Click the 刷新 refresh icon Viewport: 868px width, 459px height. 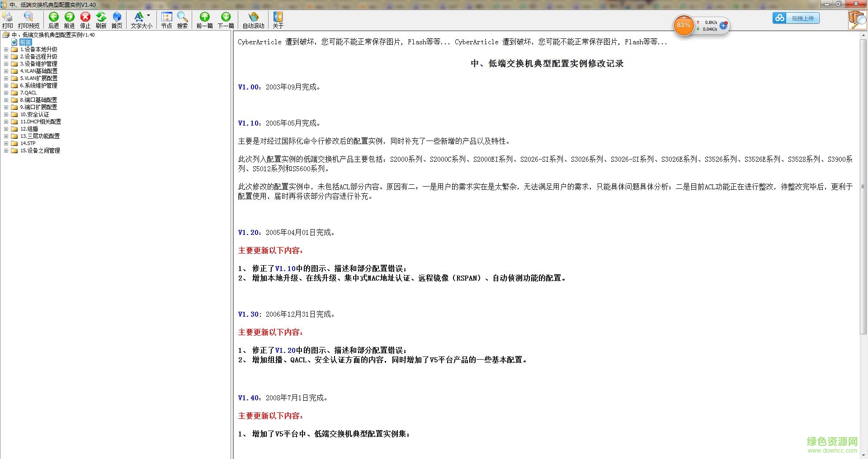pyautogui.click(x=101, y=20)
